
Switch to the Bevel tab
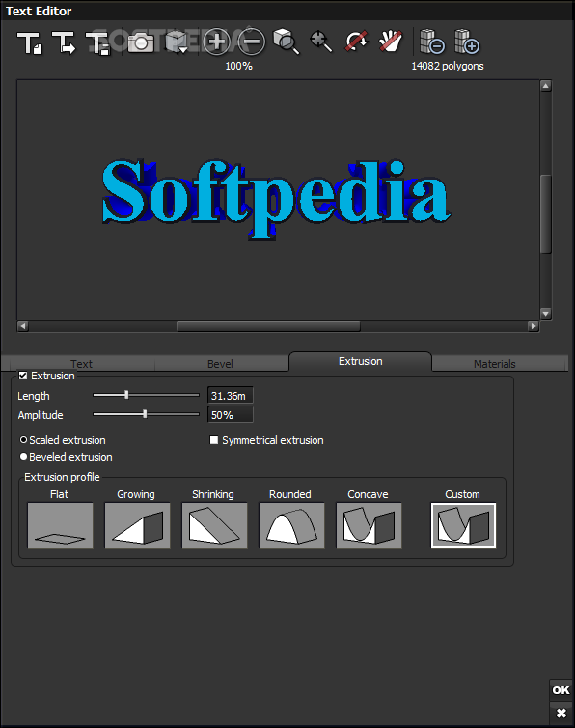(x=220, y=364)
